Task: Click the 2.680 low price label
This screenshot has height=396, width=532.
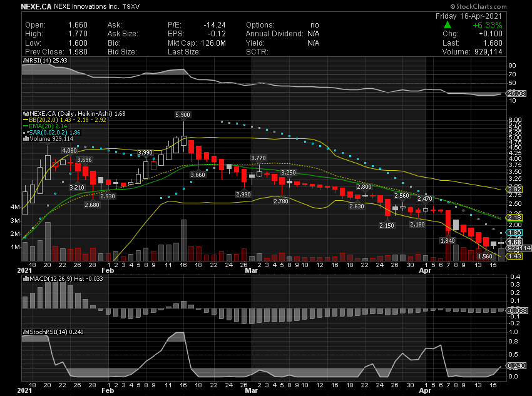Action: pyautogui.click(x=92, y=205)
